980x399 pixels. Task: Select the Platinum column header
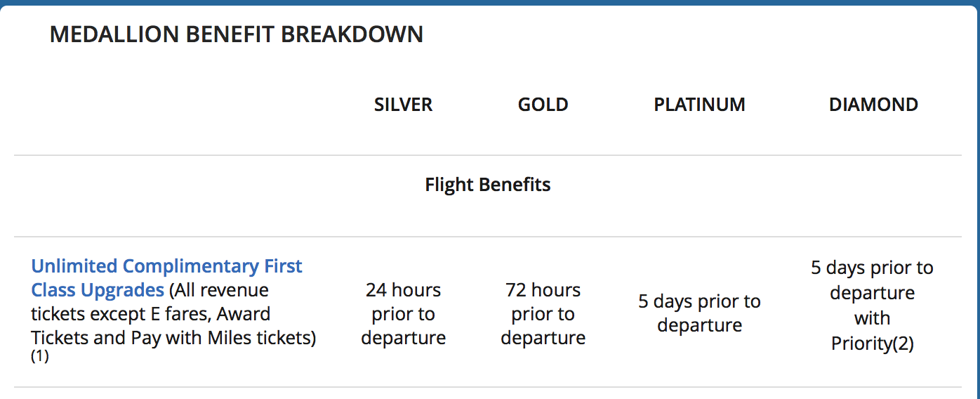[x=699, y=105]
